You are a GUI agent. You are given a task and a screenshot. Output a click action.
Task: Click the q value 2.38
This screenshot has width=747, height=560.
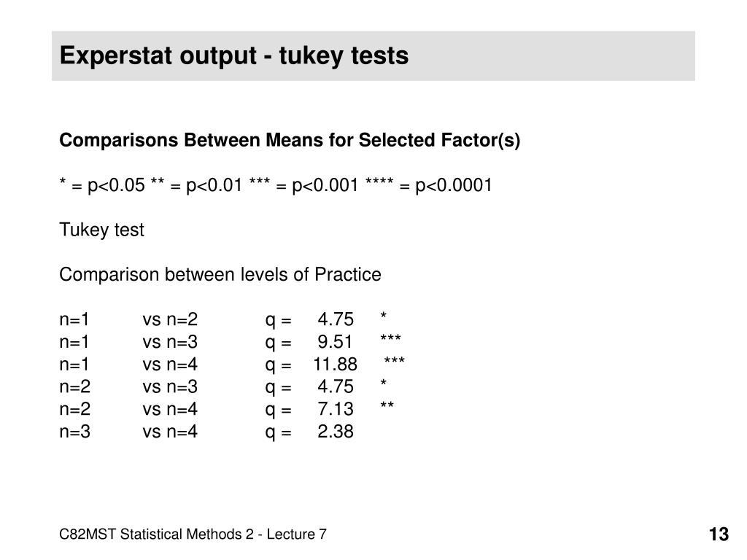[x=336, y=432]
